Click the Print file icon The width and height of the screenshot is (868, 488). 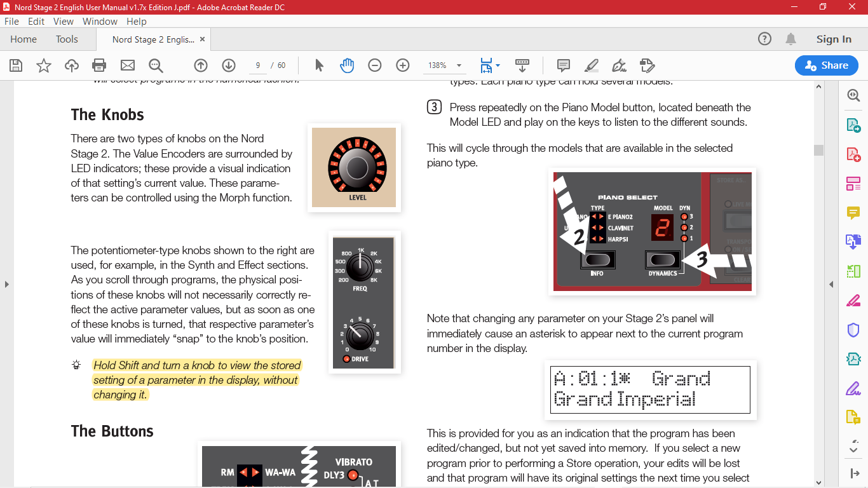tap(99, 65)
